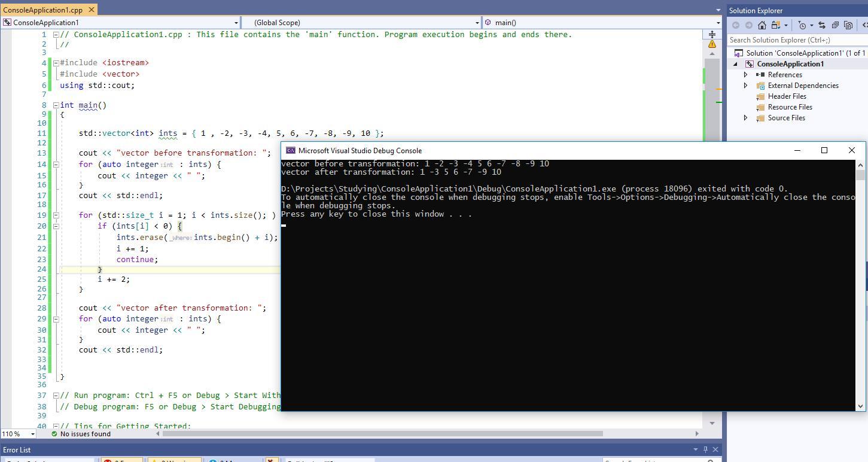Image resolution: width=868 pixels, height=462 pixels.
Task: Click the 'continue;' statement on line 23
Action: tap(138, 260)
